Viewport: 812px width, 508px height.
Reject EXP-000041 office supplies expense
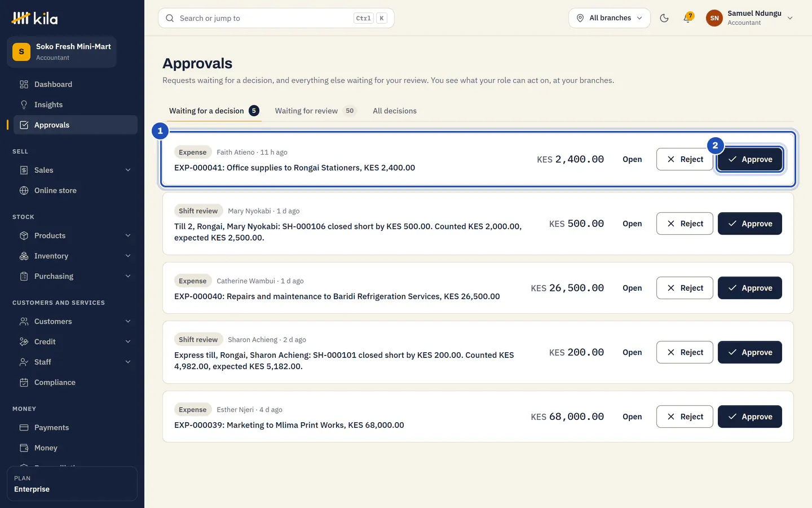pos(685,159)
